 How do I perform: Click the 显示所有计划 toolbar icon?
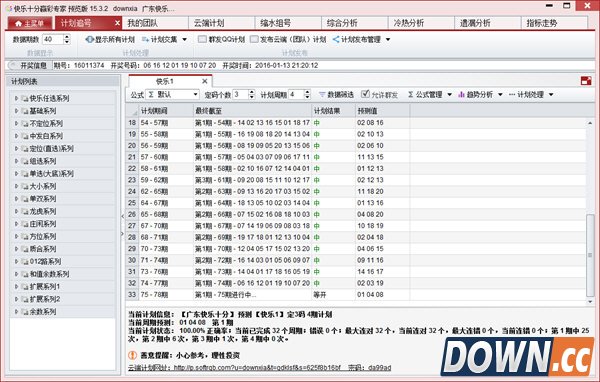point(90,39)
